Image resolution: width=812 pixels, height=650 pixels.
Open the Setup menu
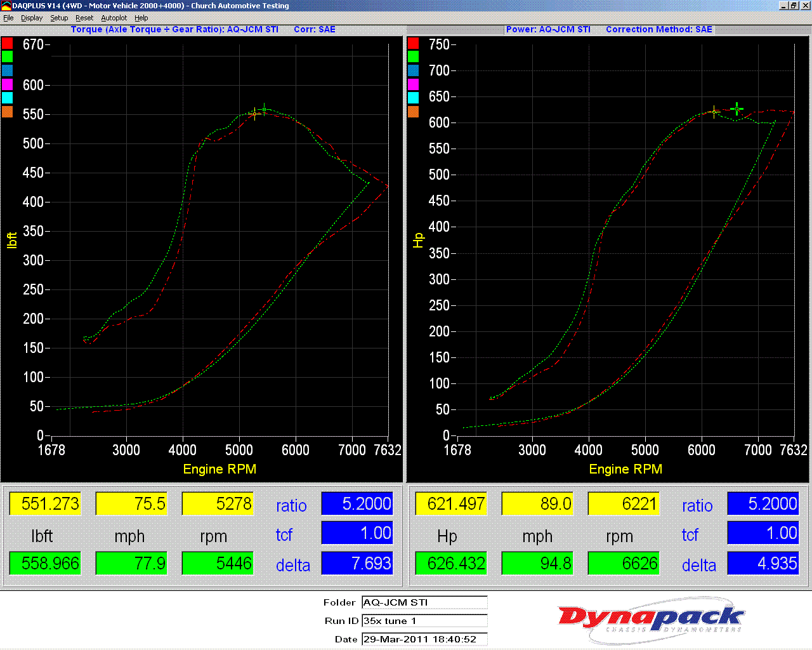coord(59,18)
